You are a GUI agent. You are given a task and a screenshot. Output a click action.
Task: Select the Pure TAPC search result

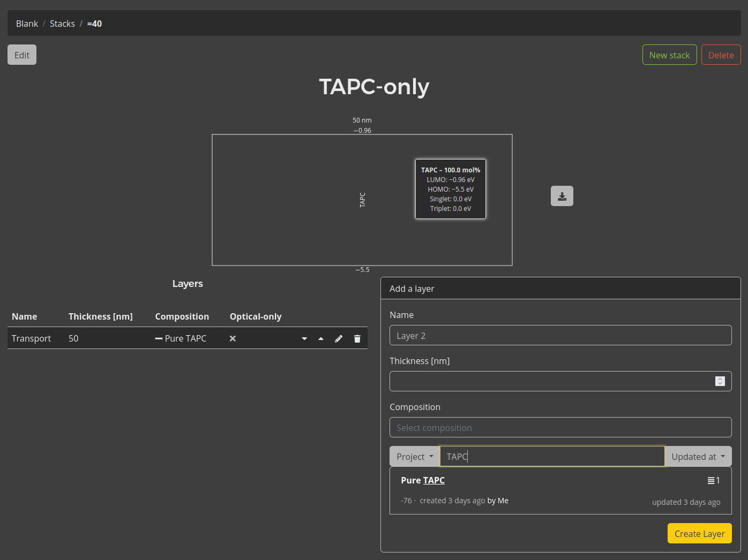pos(423,481)
